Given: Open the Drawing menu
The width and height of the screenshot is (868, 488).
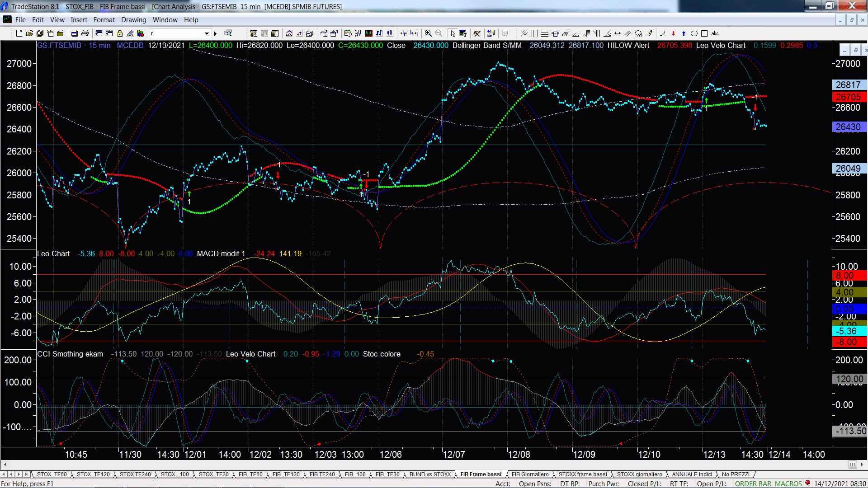Looking at the screenshot, I should [x=133, y=20].
